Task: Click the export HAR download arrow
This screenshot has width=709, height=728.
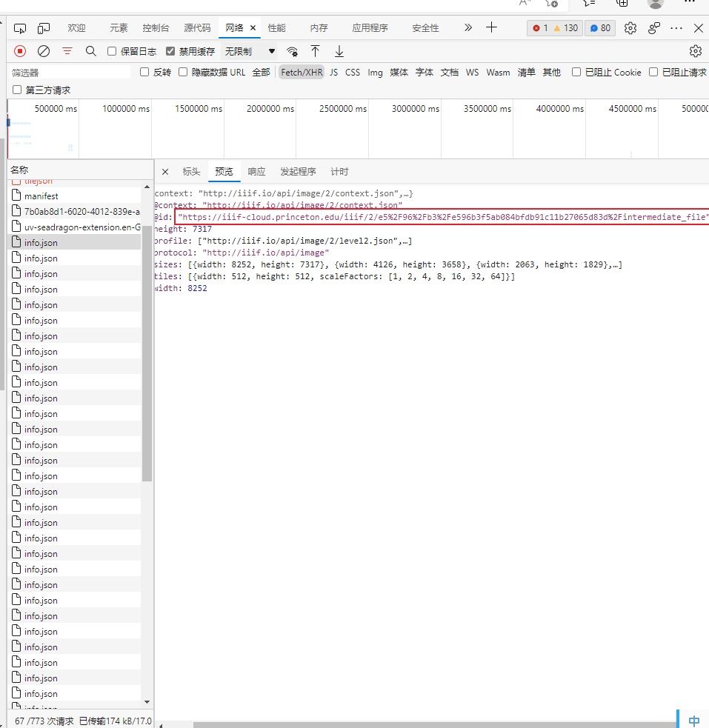Action: click(339, 51)
